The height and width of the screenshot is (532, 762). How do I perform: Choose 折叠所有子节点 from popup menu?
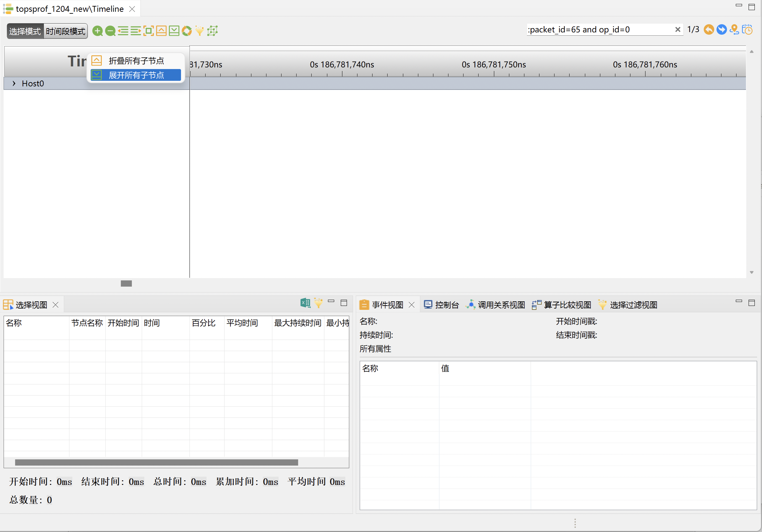tap(136, 61)
